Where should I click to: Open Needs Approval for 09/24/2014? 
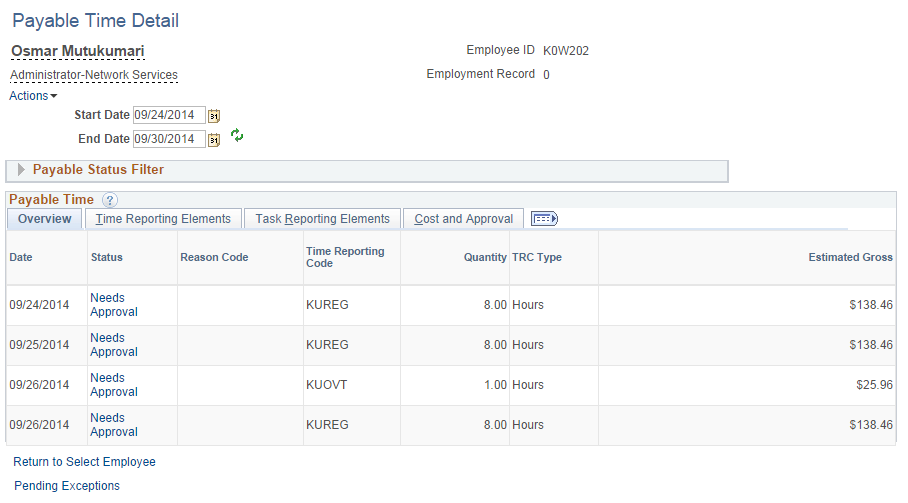coord(114,304)
